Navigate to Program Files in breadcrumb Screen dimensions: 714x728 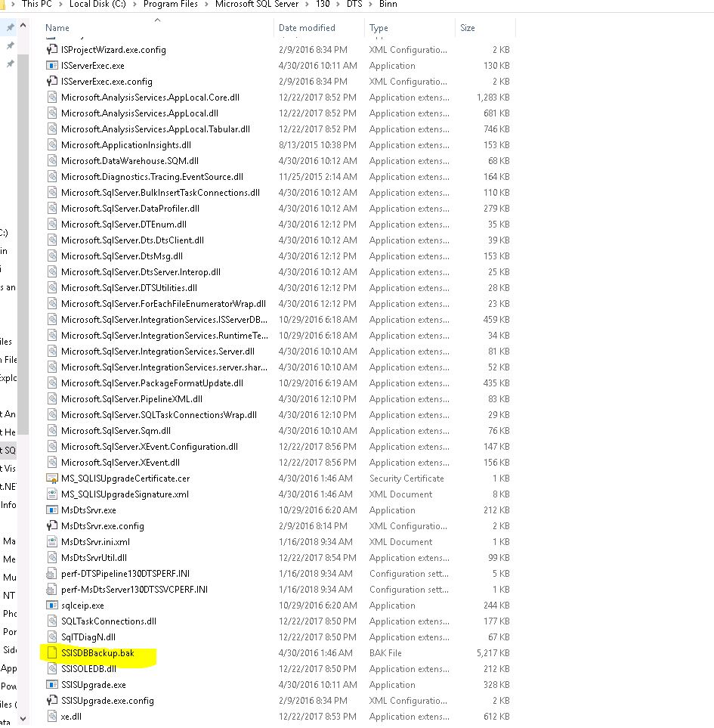click(171, 5)
